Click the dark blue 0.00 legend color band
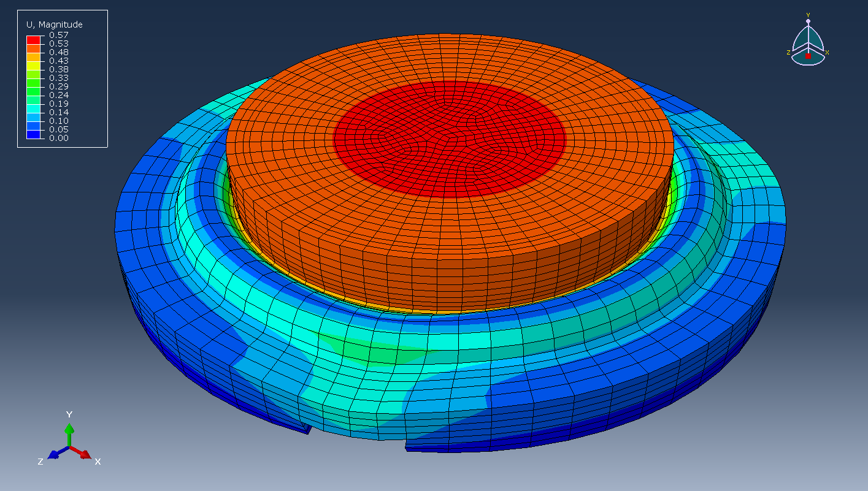The image size is (868, 491). tap(33, 134)
